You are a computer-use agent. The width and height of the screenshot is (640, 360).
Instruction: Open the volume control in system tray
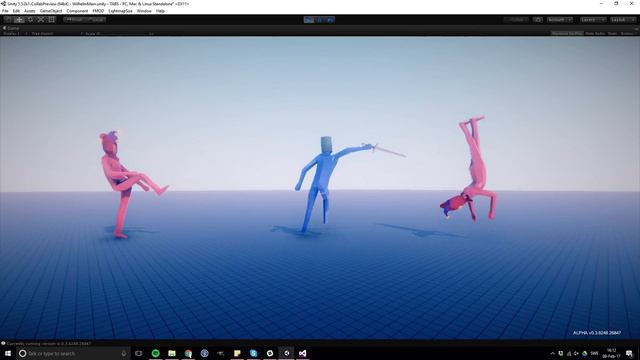tap(576, 353)
